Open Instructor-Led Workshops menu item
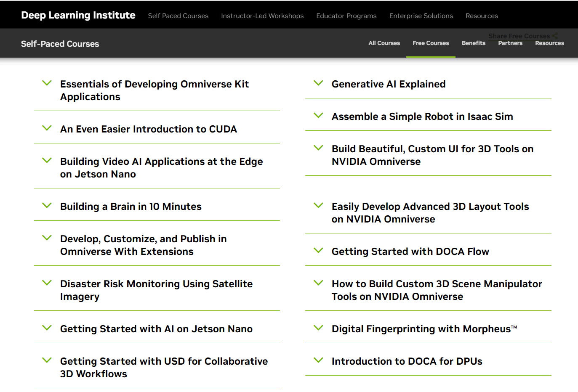 click(x=262, y=16)
